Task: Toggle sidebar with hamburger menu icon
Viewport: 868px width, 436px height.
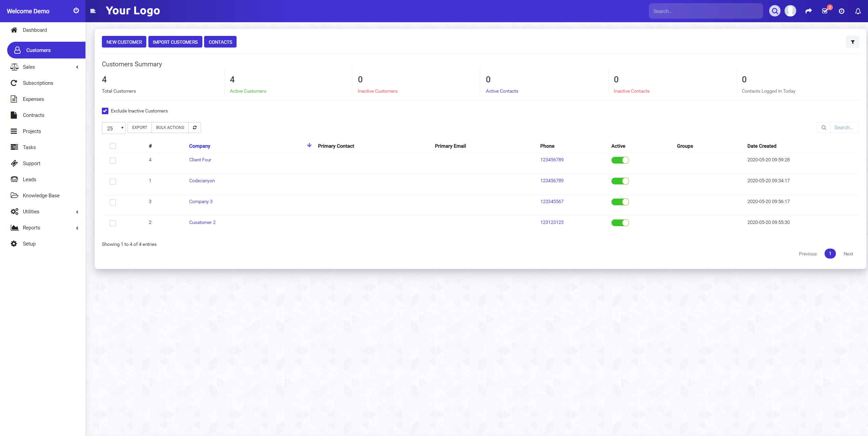Action: 93,11
